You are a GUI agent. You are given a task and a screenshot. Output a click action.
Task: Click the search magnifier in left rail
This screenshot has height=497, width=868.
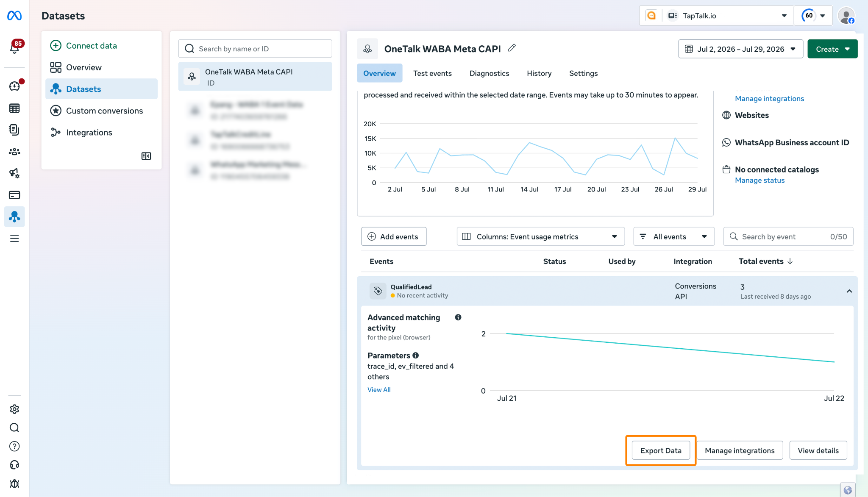click(x=14, y=428)
